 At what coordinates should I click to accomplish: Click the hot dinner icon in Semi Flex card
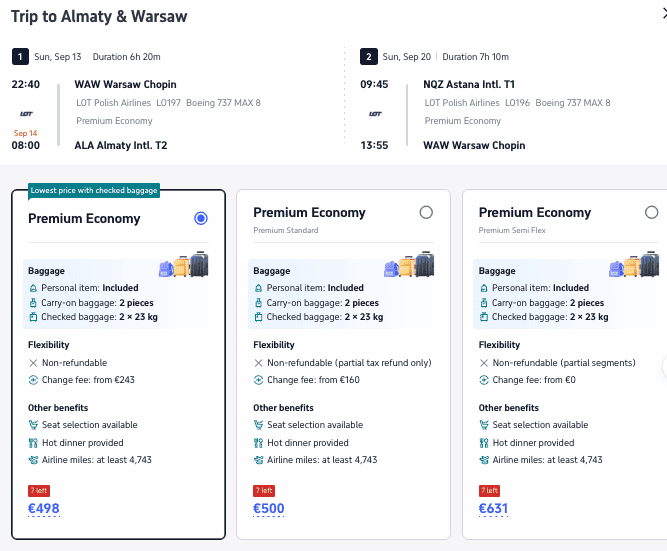[484, 443]
